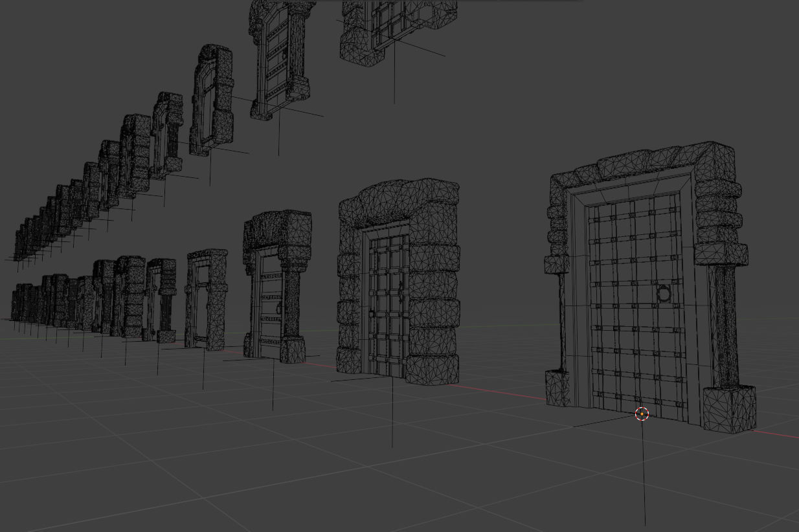Select the front-row door framed by stacked stone blocks
Screen dimensions: 799x532
pos(399,282)
